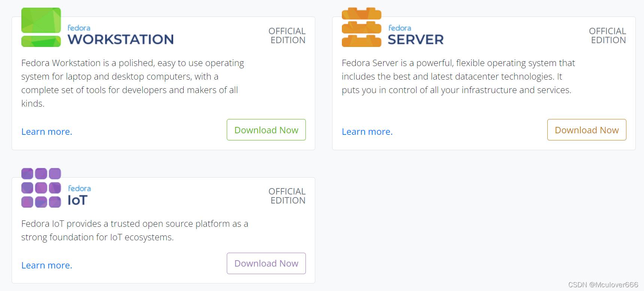Click the green Fedora Workstation logo icon

(x=41, y=27)
